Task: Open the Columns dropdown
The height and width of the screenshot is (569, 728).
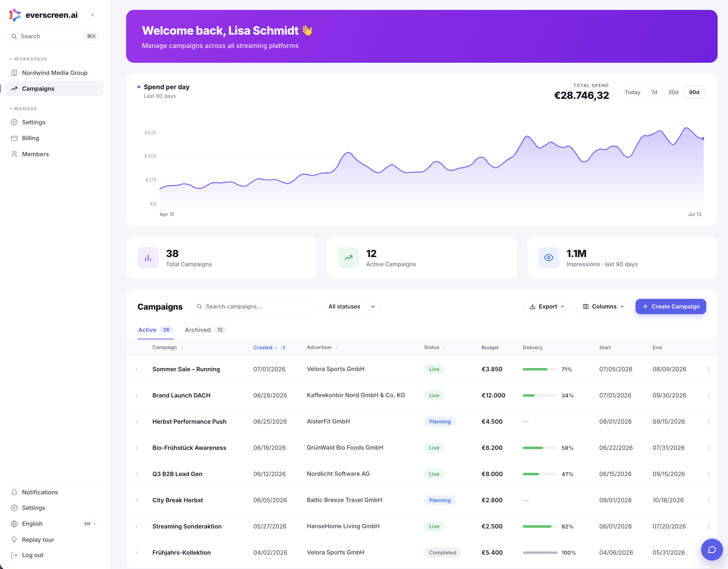Action: pyautogui.click(x=603, y=306)
